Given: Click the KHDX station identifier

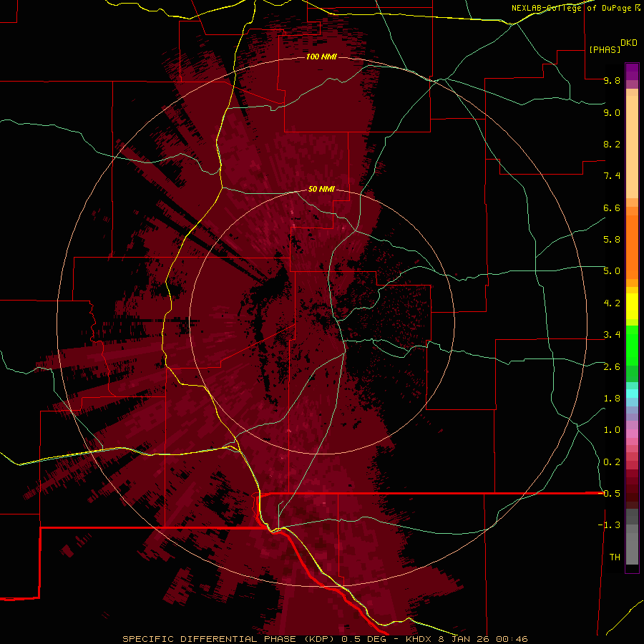Looking at the screenshot, I should [x=418, y=639].
